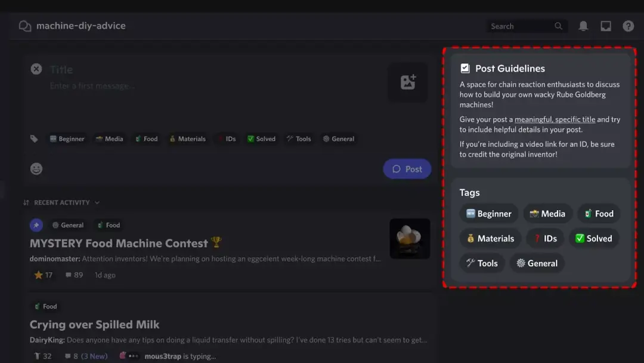Click the first message text area
Image resolution: width=644 pixels, height=363 pixels.
point(92,86)
